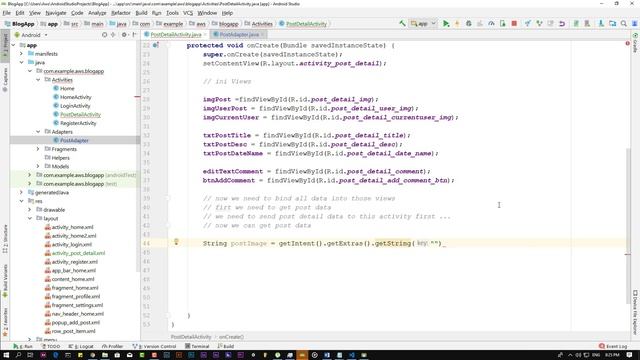Viewport: 640px width, 360px height.
Task: Expand the Fragments package
Action: pyautogui.click(x=38, y=149)
